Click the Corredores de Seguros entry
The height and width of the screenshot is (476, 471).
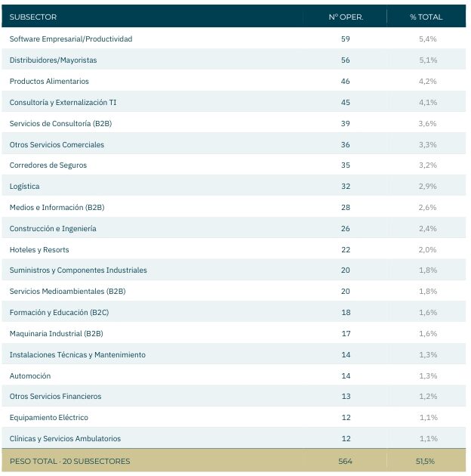pyautogui.click(x=48, y=165)
